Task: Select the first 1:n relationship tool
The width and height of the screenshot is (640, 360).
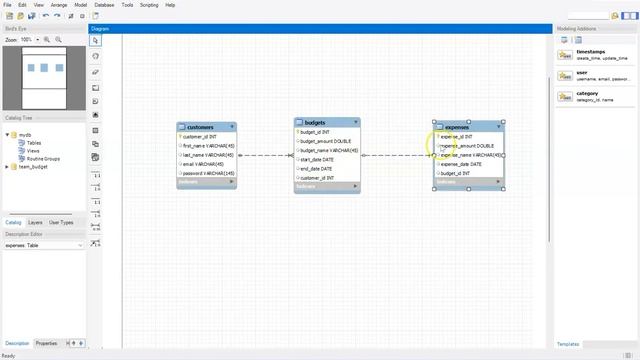Action: (x=96, y=187)
